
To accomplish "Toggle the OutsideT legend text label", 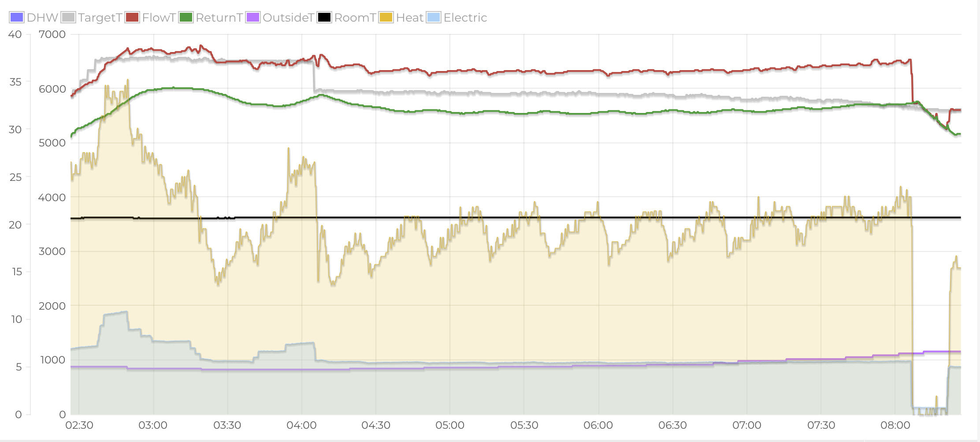I will tap(288, 18).
